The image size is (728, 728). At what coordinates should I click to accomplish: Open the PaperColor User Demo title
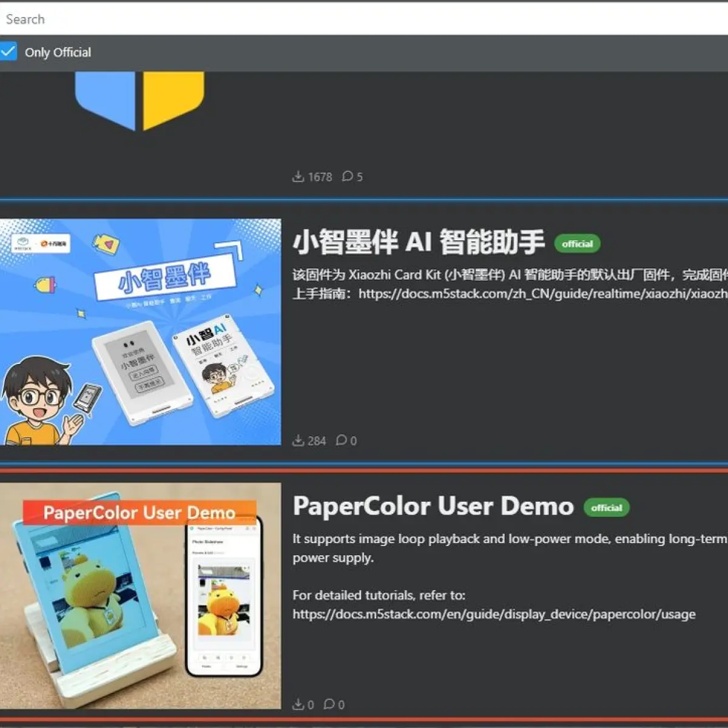coord(433,506)
